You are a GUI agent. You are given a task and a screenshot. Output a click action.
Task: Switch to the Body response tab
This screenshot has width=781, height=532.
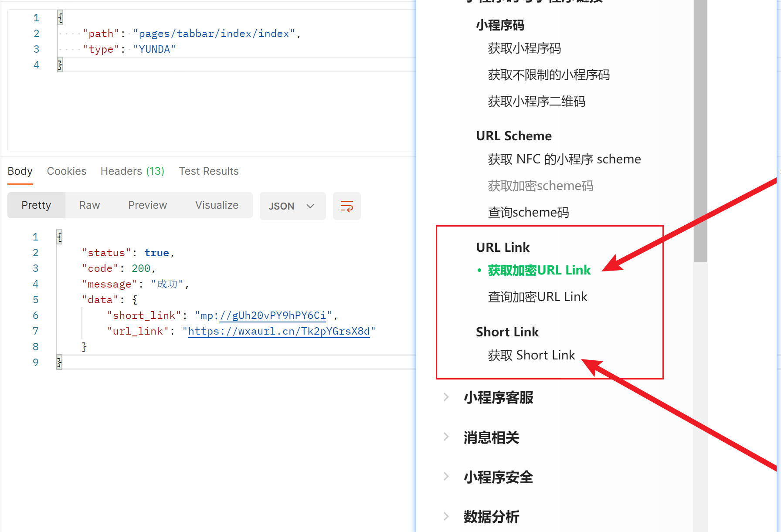click(x=20, y=171)
